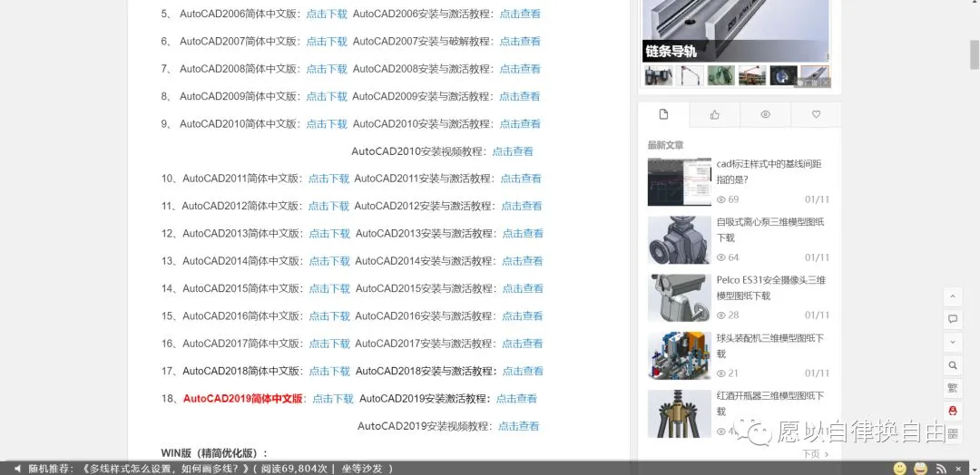This screenshot has height=475, width=980.
Task: Click the red AutoCAD2019简体中文版 text
Action: [242, 398]
